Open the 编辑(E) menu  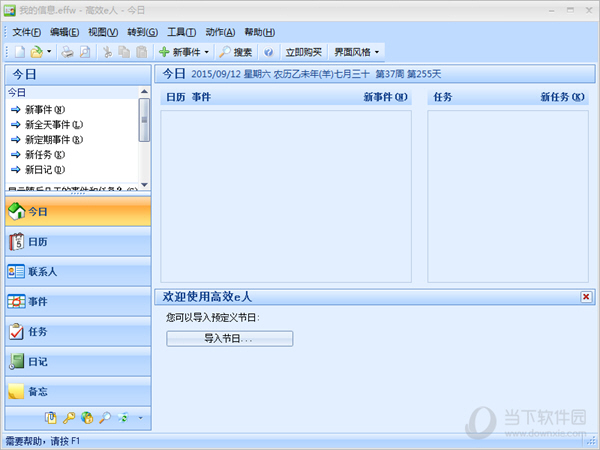click(64, 32)
